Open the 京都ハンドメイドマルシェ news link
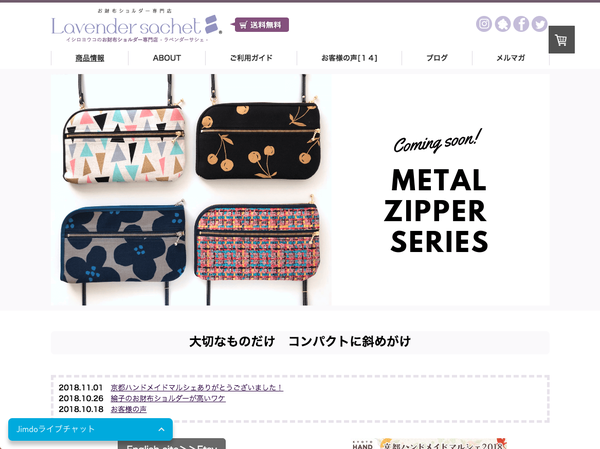Viewport: 600px width, 449px height. [x=197, y=388]
